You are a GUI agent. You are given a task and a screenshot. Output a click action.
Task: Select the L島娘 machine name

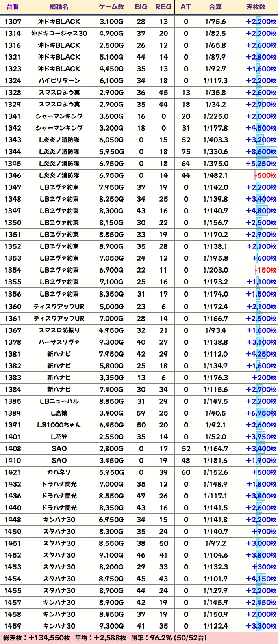click(x=59, y=413)
